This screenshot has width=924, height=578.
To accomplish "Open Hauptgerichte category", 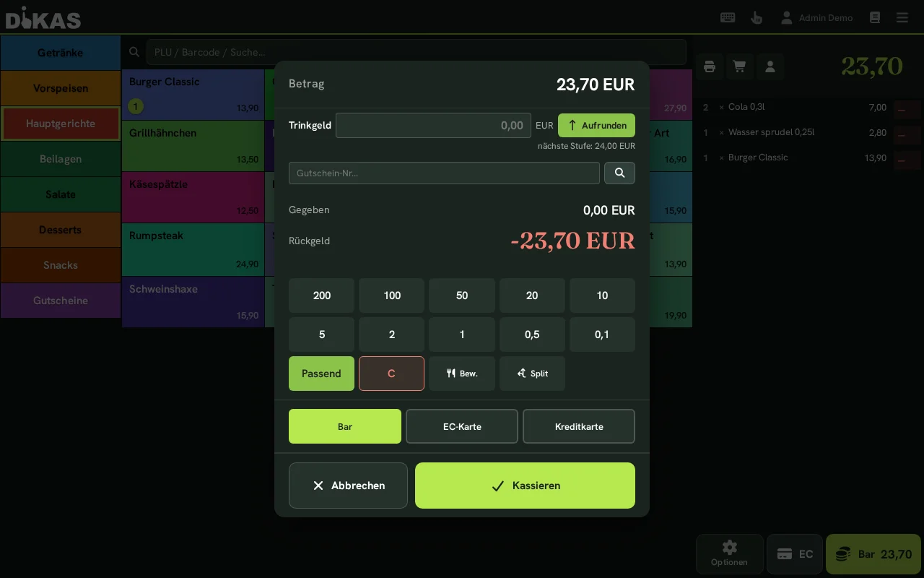I will pyautogui.click(x=61, y=124).
